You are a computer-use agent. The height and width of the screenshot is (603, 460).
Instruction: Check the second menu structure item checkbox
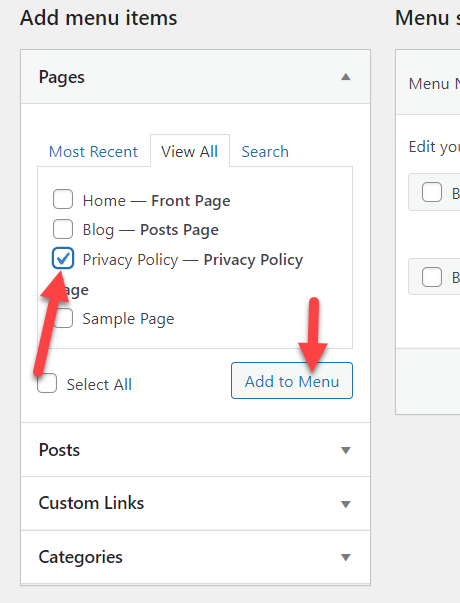point(432,277)
